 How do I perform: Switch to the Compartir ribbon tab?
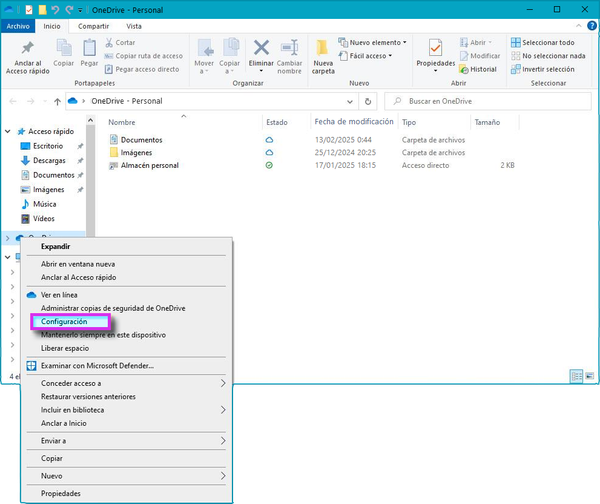pos(93,26)
